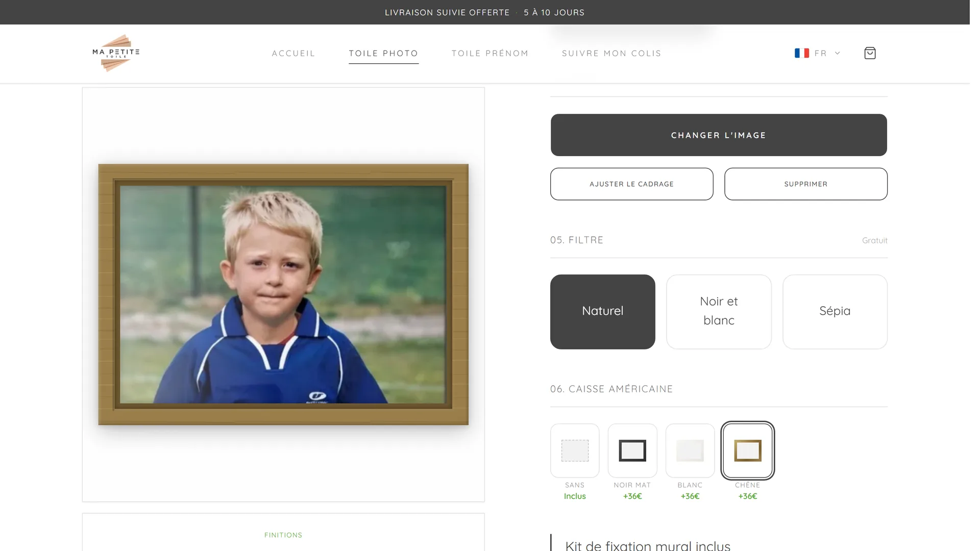The height and width of the screenshot is (551, 980).
Task: Choose Sans caisse américaine option
Action: click(x=575, y=450)
